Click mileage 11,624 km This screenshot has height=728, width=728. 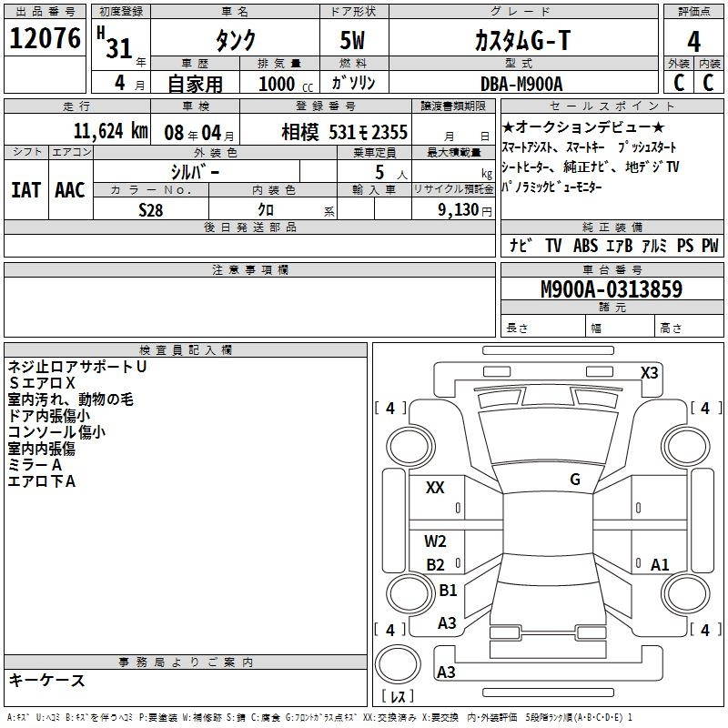coord(111,131)
